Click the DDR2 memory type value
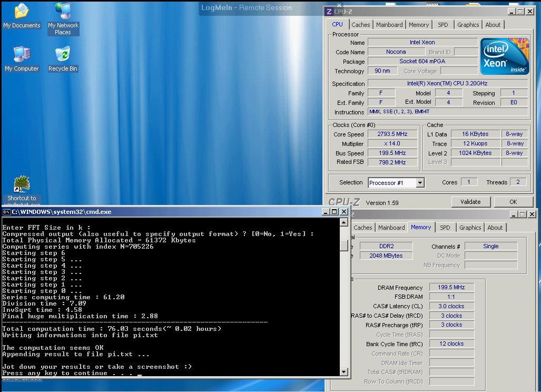The width and height of the screenshot is (541, 392). [386, 246]
